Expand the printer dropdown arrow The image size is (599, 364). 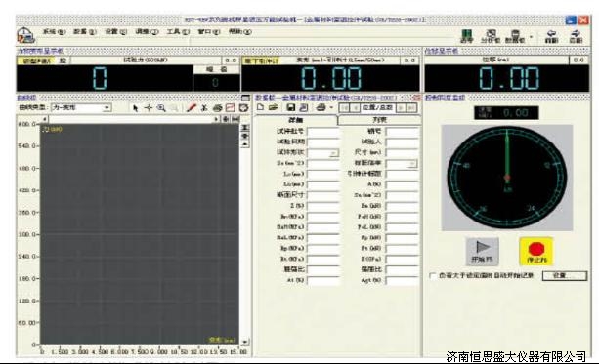[x=331, y=108]
